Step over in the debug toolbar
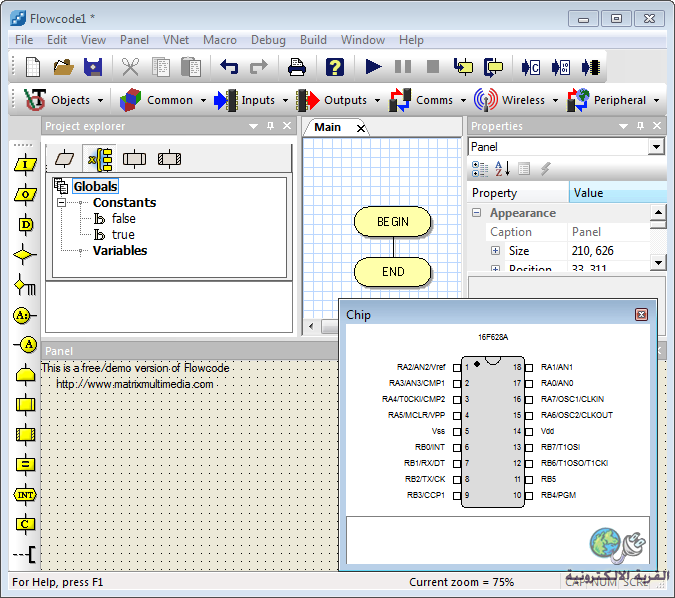675x598 pixels. point(493,67)
